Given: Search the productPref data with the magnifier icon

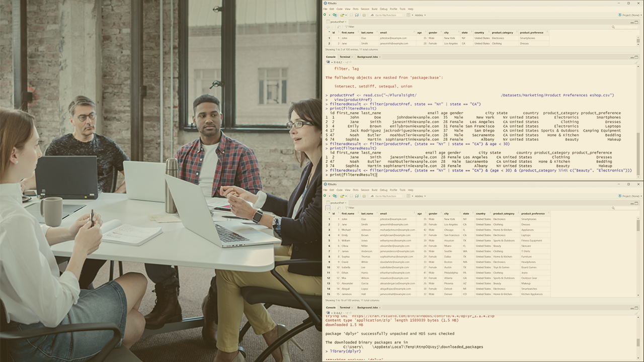Looking at the screenshot, I should tap(613, 26).
